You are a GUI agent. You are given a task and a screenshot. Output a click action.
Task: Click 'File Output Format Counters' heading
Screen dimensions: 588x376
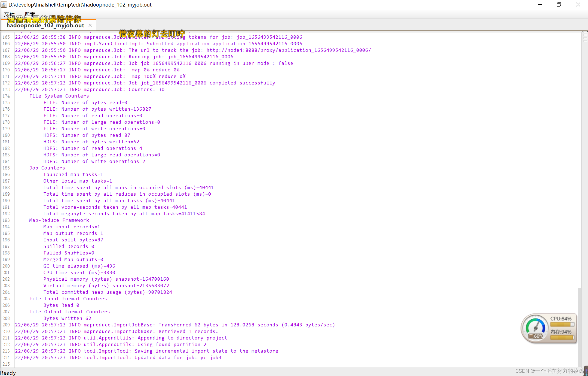coord(69,312)
